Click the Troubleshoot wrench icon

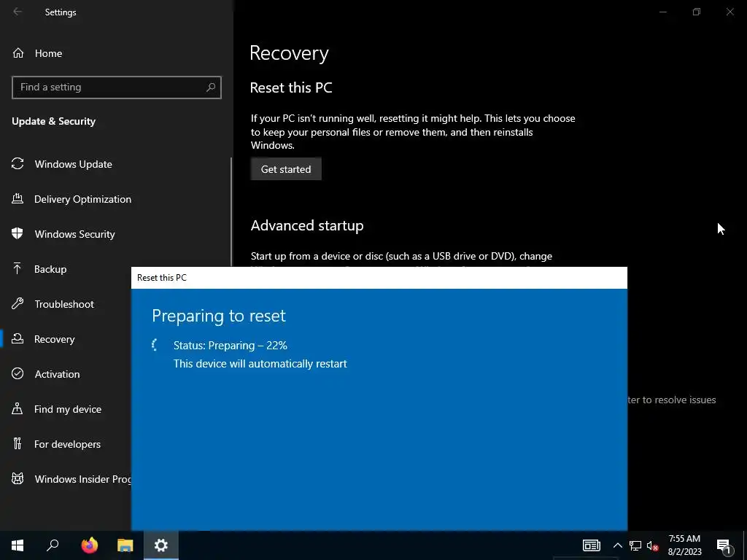point(18,303)
